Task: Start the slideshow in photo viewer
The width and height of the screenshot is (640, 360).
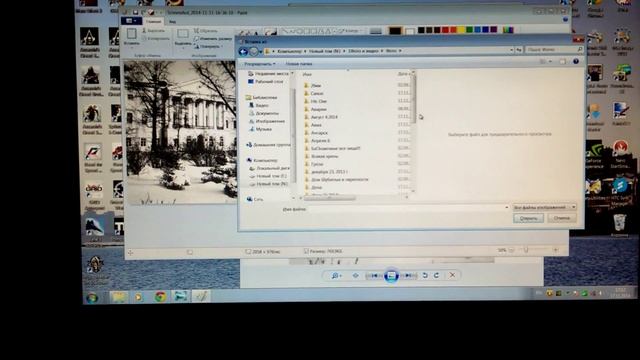Action: [391, 276]
